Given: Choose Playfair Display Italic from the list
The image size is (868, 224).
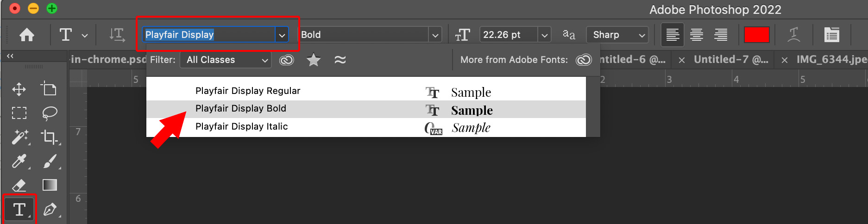Looking at the screenshot, I should pos(366,127).
